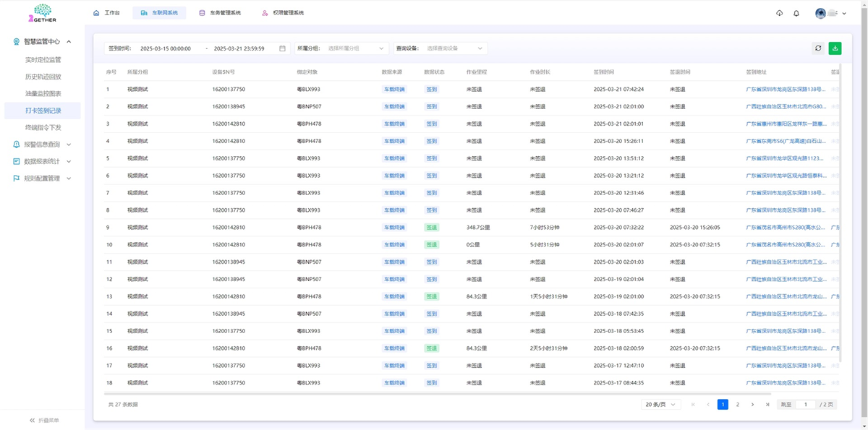Collapse the 智慧监管中心 menu chevron
Viewport: 868px width, 430px height.
(x=69, y=42)
